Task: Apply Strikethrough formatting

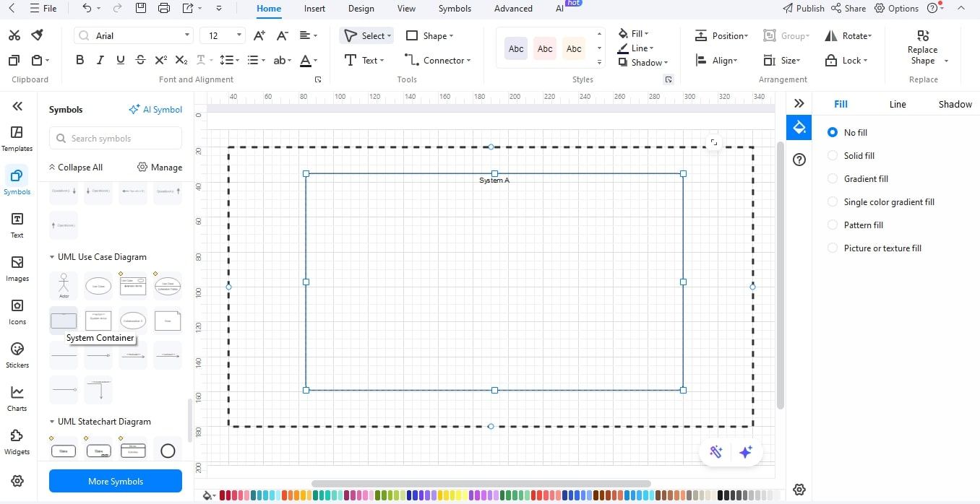Action: [141, 60]
